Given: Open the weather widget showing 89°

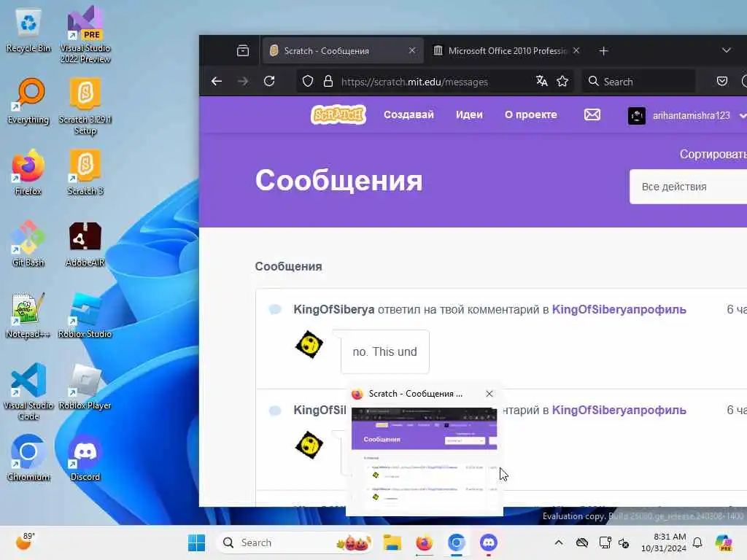Looking at the screenshot, I should (25, 542).
